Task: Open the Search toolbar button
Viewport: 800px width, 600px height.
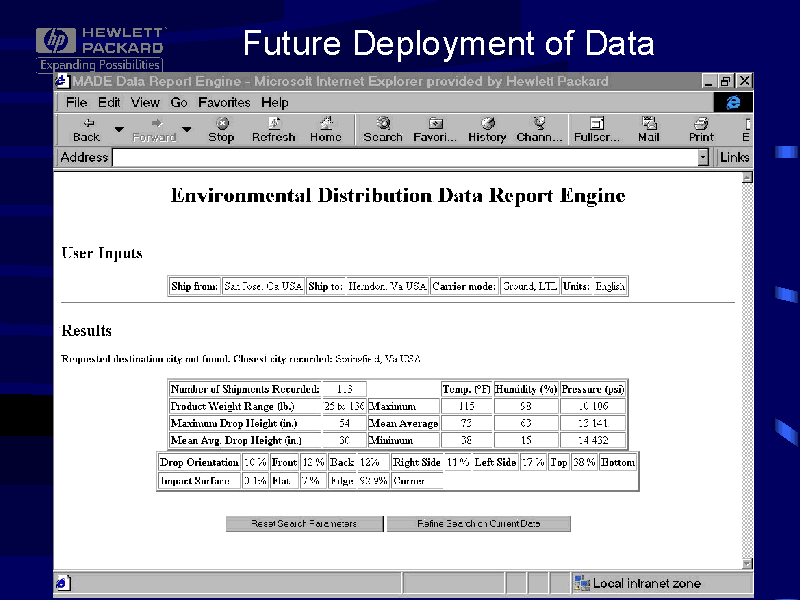Action: (x=383, y=129)
